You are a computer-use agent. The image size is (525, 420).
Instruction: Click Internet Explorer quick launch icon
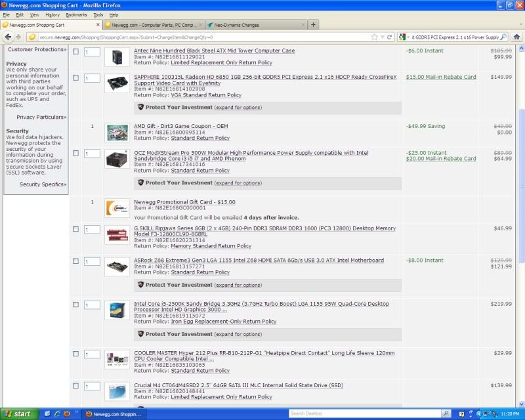[57, 413]
